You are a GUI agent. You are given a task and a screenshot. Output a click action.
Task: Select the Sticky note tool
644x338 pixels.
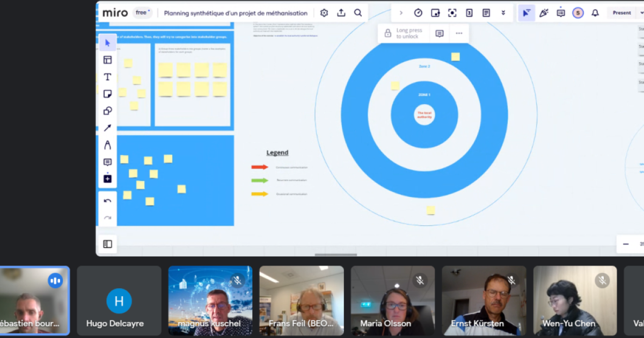(x=107, y=94)
